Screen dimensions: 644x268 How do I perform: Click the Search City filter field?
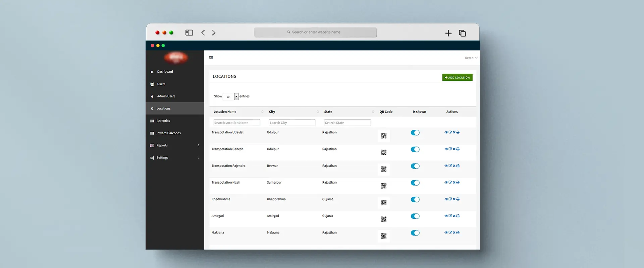292,123
